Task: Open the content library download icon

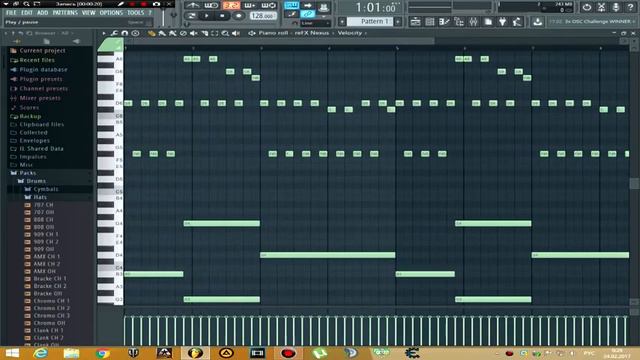Action: click(x=538, y=21)
